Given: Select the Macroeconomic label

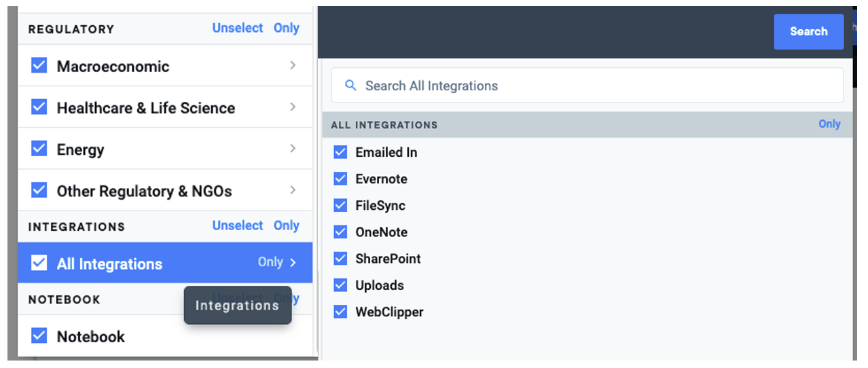Looking at the screenshot, I should tap(113, 67).
